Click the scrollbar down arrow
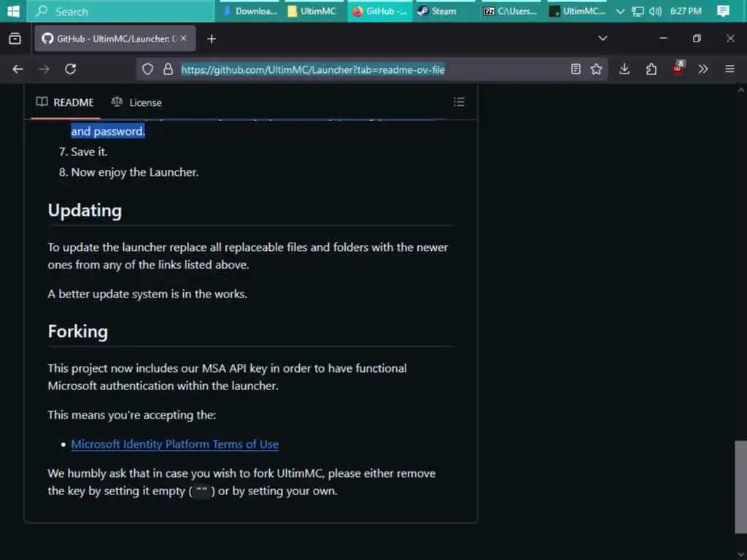The height and width of the screenshot is (560, 747). click(x=740, y=554)
